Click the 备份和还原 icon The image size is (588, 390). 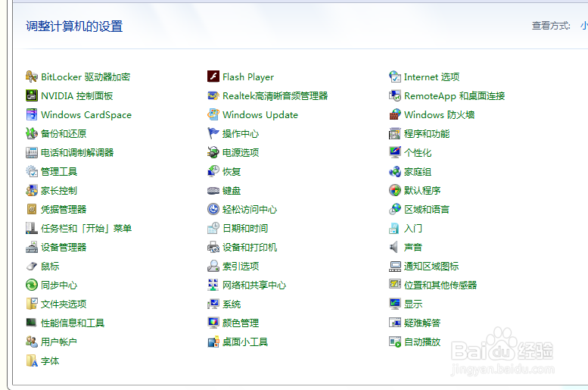click(x=32, y=133)
